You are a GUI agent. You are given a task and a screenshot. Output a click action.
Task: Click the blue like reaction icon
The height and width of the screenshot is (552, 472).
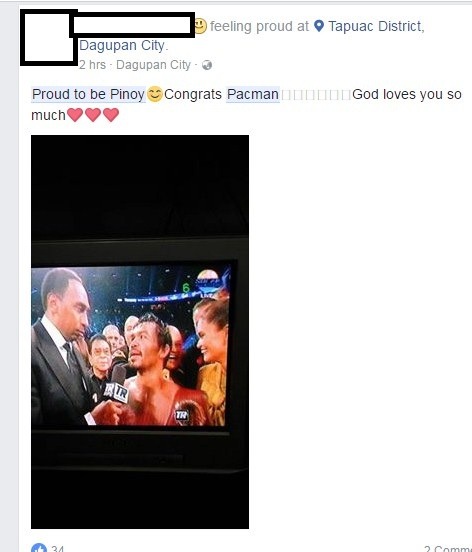tap(39, 548)
